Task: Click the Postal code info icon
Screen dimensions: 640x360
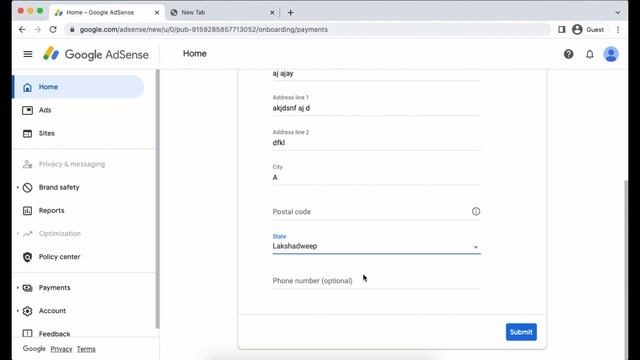Action: [x=476, y=211]
